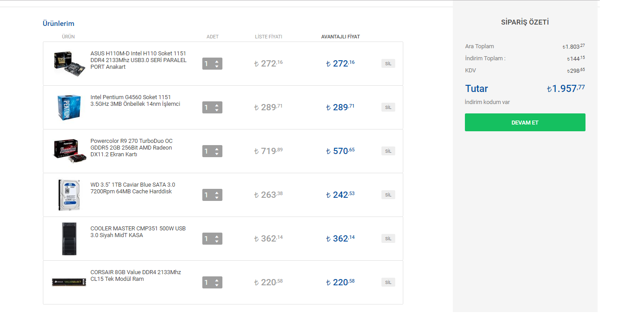Click the blue RAM price 220,58
This screenshot has width=644, height=317.
click(340, 282)
